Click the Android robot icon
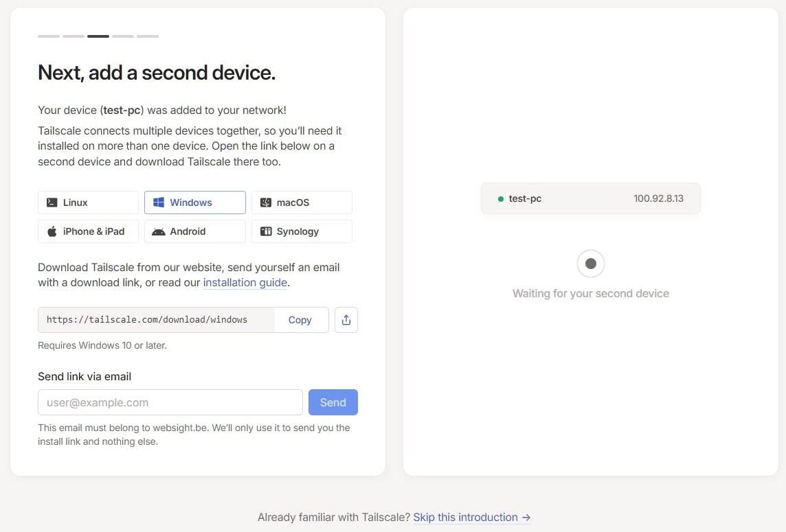786x532 pixels. pyautogui.click(x=159, y=231)
